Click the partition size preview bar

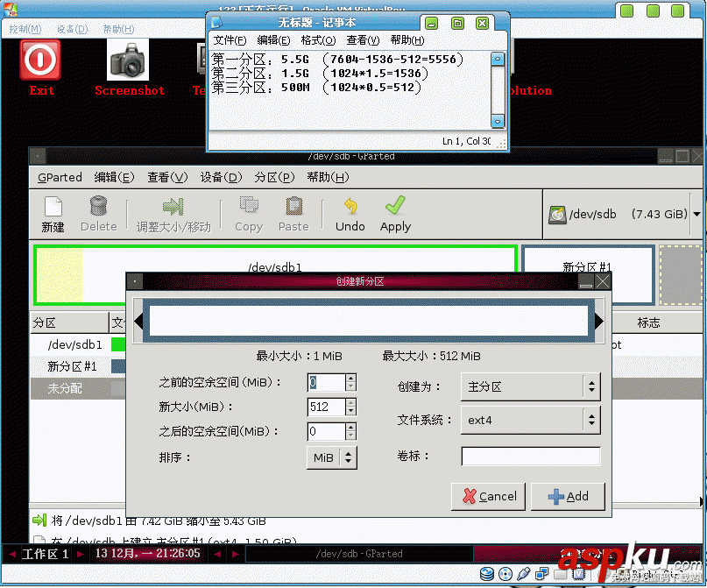point(369,321)
